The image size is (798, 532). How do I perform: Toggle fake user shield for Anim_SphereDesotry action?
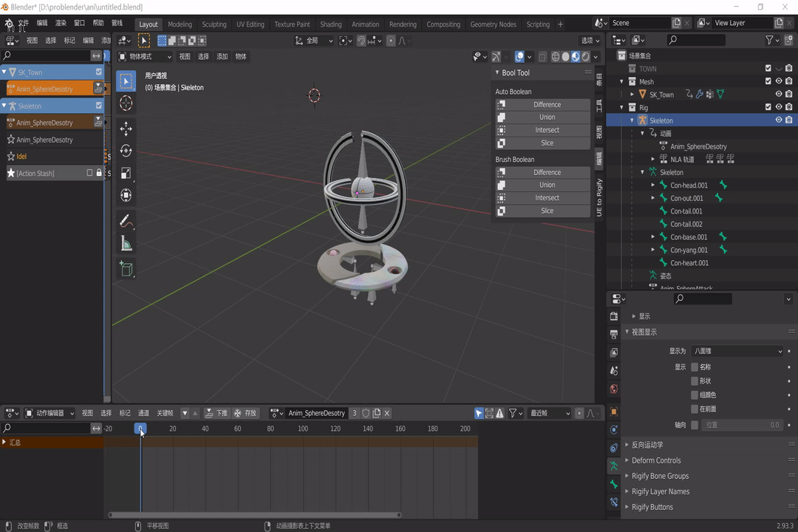366,413
